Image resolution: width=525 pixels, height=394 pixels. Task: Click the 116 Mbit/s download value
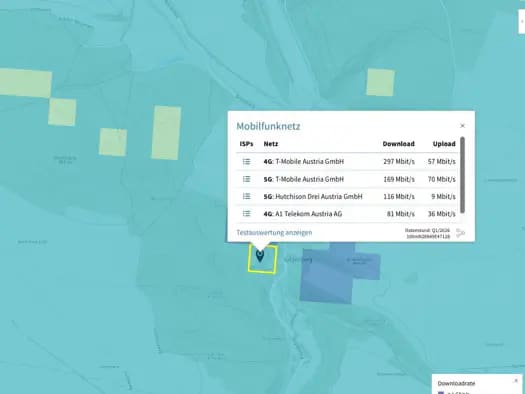pos(399,196)
